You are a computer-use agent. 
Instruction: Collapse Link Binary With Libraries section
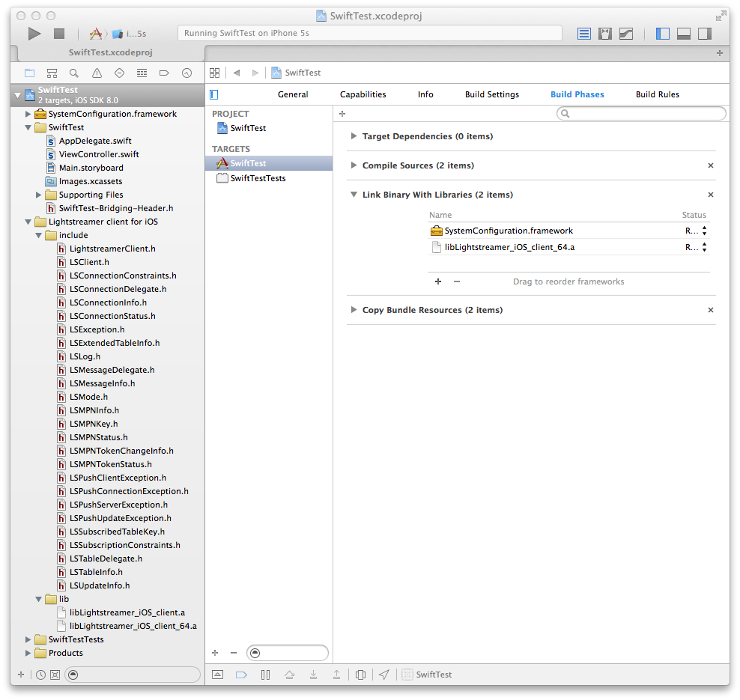point(354,195)
